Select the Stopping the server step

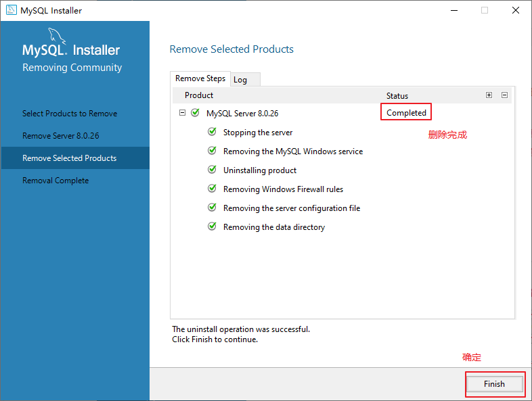[258, 133]
